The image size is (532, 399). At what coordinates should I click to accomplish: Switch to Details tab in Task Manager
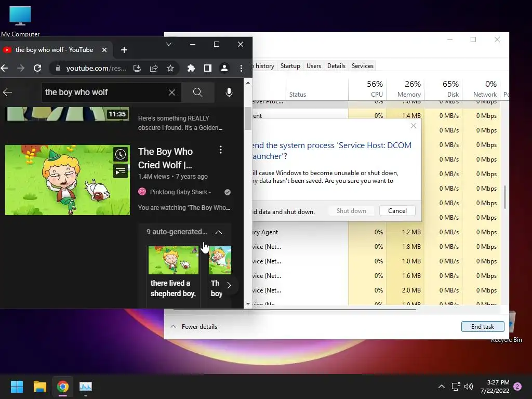tap(336, 66)
